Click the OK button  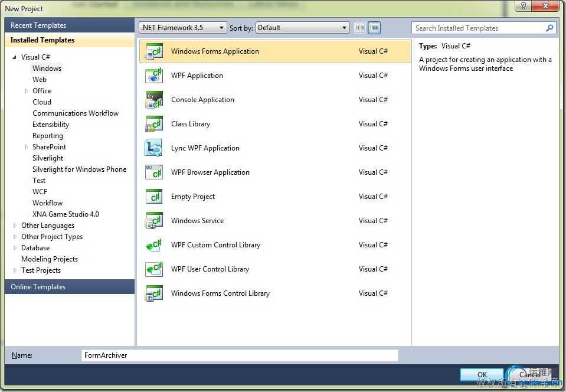coord(482,375)
